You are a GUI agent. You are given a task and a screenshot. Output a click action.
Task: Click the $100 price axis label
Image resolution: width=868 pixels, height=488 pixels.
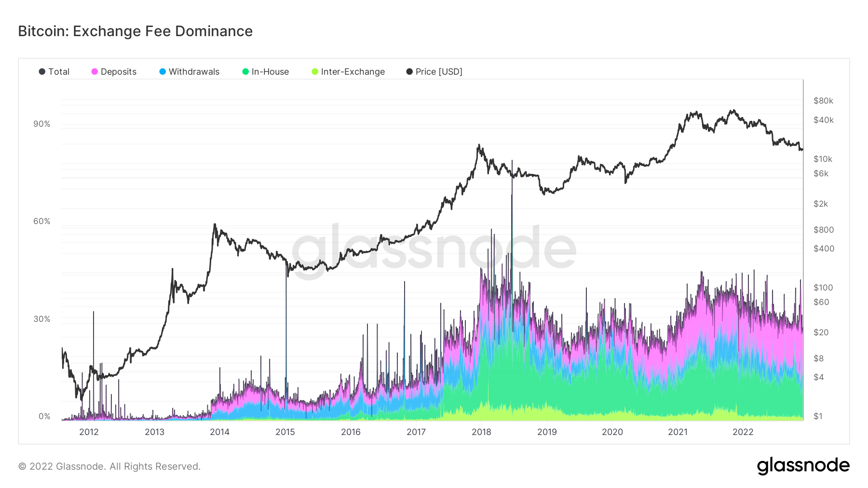823,288
